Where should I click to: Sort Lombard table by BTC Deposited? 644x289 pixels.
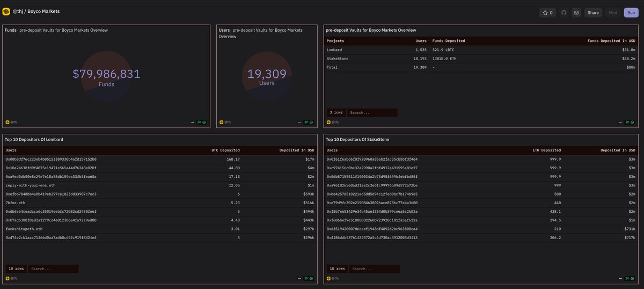coord(225,150)
